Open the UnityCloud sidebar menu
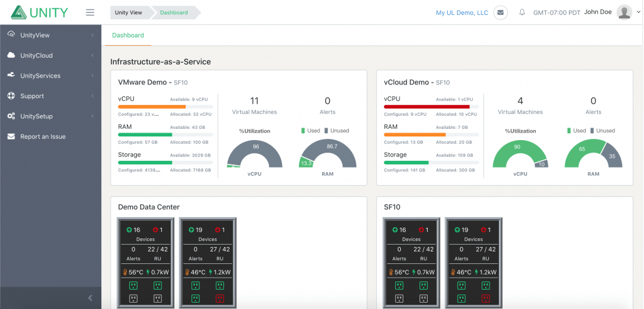This screenshot has width=644, height=309. pos(51,56)
